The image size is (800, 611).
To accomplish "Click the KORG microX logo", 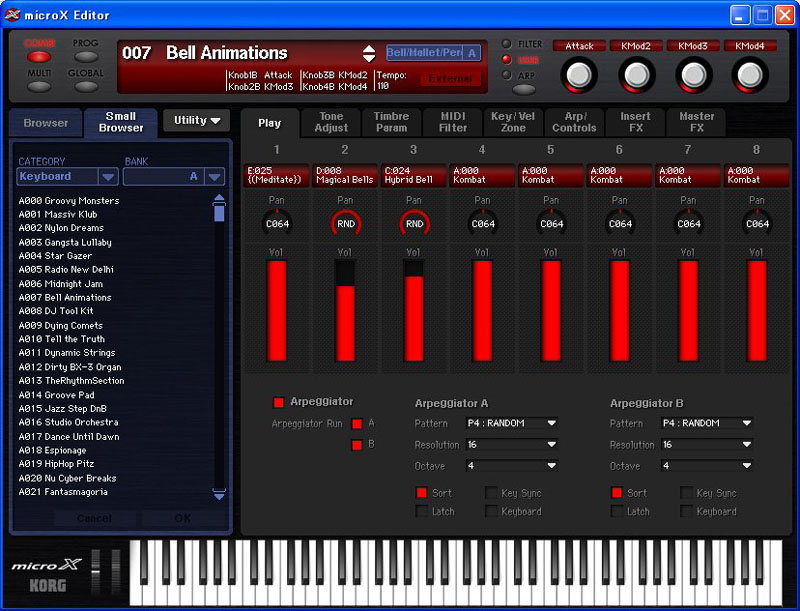I will pos(42,573).
